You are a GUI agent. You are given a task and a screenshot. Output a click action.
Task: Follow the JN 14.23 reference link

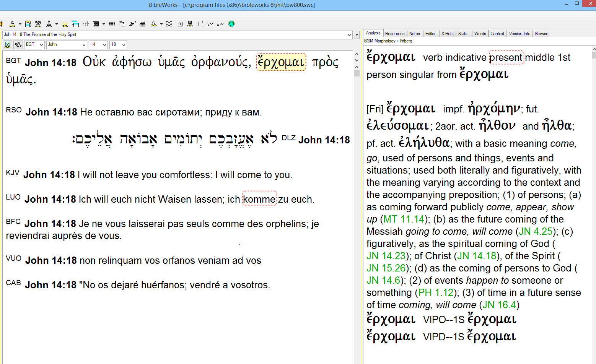pyautogui.click(x=386, y=256)
